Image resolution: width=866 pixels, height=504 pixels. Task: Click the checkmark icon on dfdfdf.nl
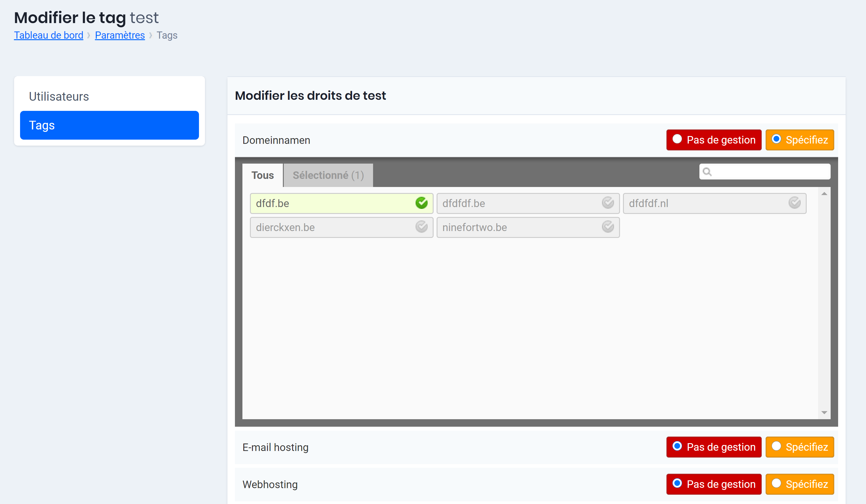tap(795, 203)
